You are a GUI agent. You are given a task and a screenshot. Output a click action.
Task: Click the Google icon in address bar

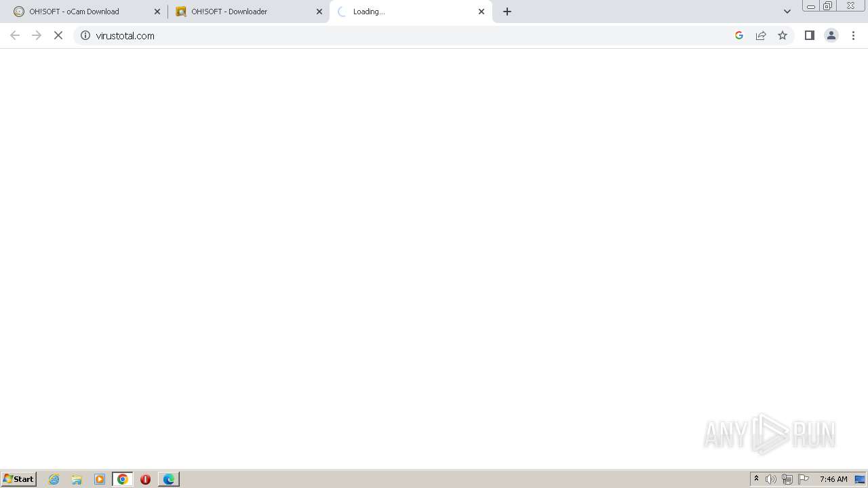[739, 35]
